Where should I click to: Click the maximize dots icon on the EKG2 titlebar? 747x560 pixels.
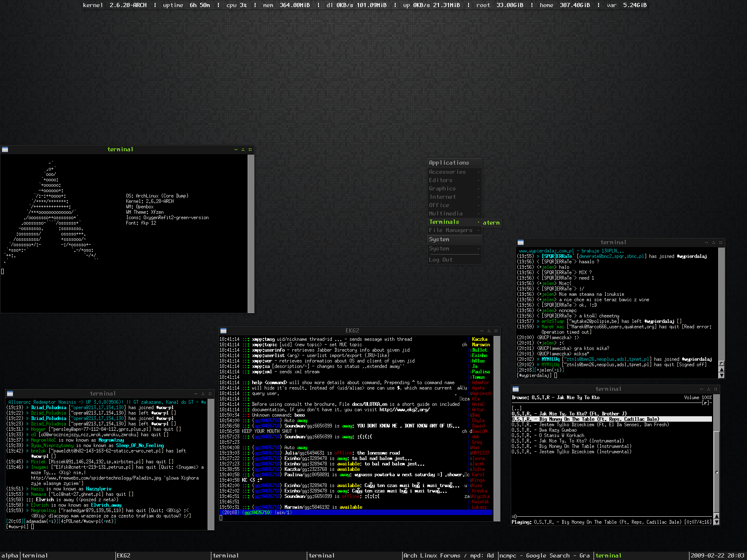tap(489, 331)
